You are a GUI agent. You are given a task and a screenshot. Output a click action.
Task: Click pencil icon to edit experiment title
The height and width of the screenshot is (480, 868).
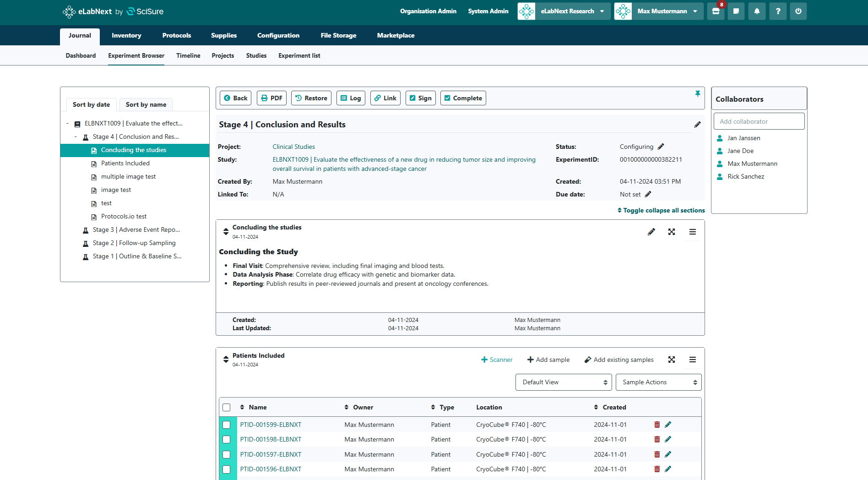pos(697,125)
